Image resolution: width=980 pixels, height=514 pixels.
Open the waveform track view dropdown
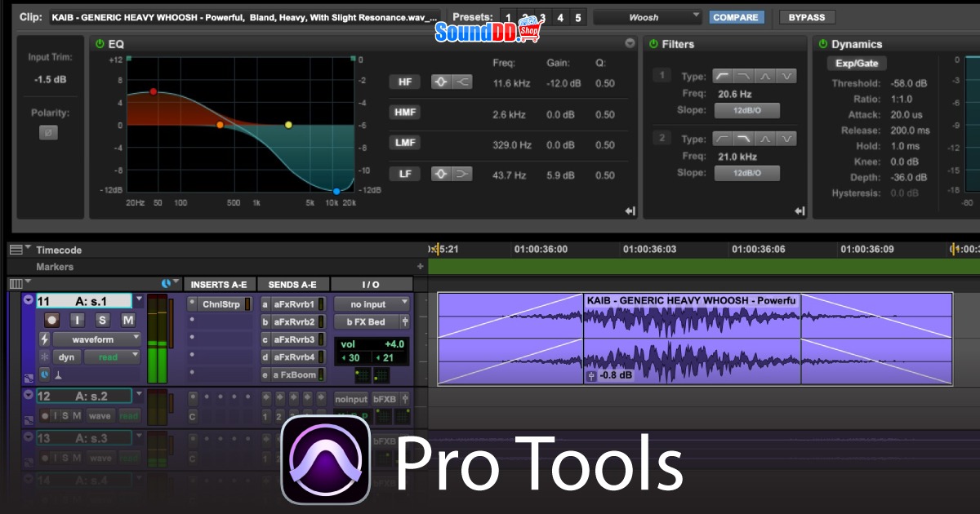(x=96, y=339)
